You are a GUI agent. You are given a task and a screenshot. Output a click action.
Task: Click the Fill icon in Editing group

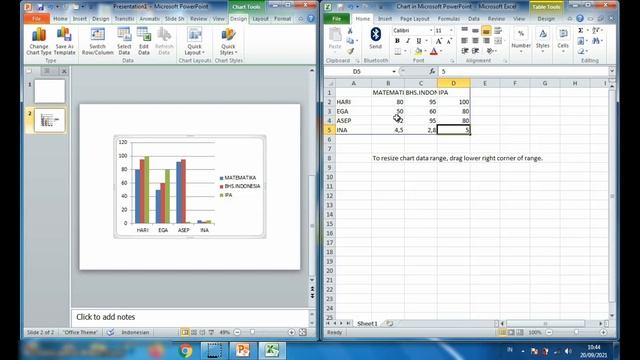(x=581, y=41)
